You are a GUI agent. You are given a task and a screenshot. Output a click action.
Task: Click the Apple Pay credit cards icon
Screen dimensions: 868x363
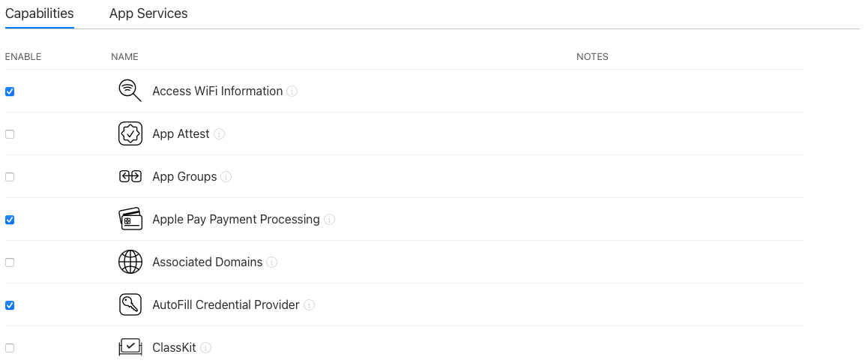coord(130,219)
